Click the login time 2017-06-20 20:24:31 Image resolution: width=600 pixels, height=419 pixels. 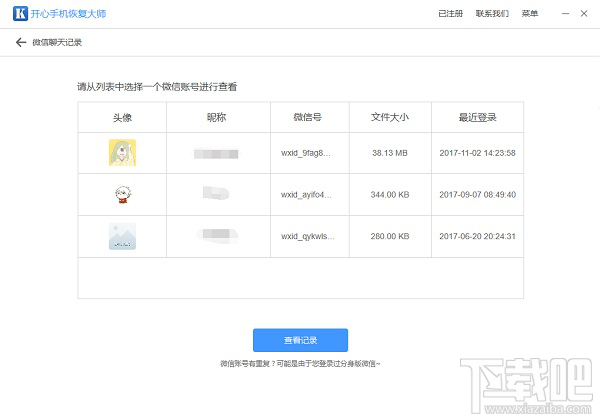tap(477, 236)
